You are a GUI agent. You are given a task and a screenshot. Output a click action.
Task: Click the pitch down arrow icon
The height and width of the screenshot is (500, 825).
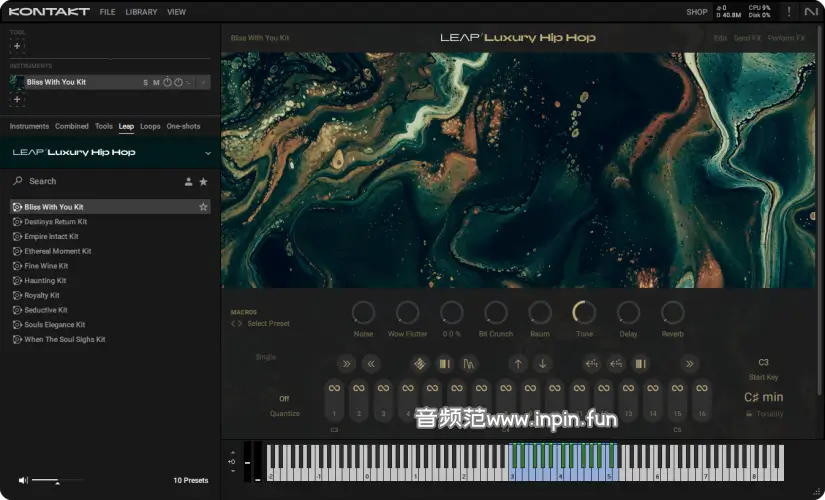(x=541, y=364)
